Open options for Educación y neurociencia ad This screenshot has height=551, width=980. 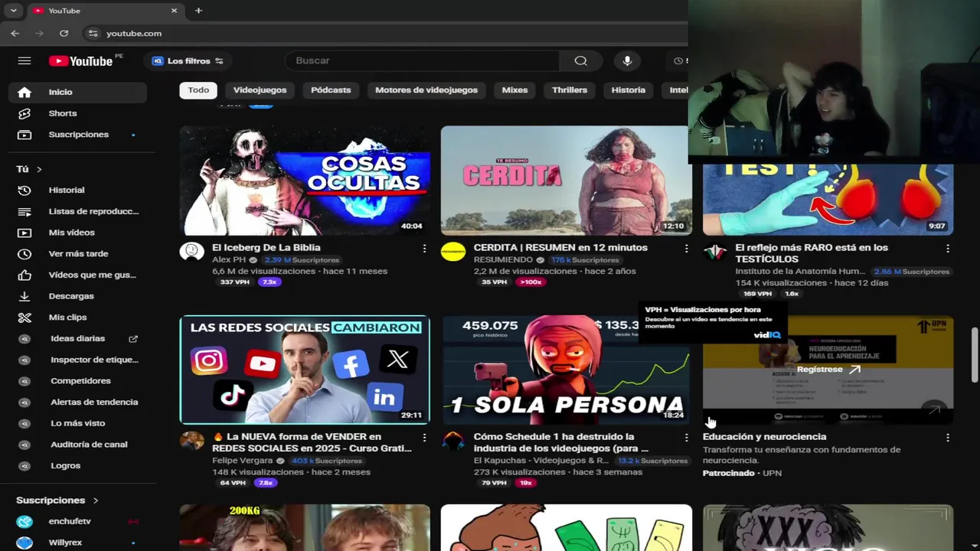point(948,438)
